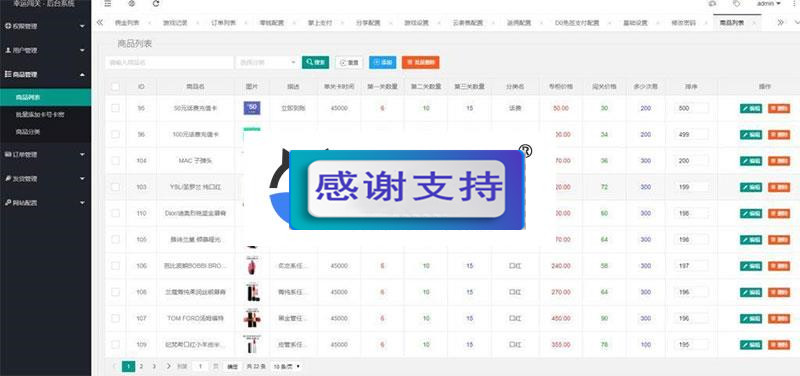The image size is (800, 376).
Task: Open the rows-per-page dropdown in pagination
Action: point(286,366)
